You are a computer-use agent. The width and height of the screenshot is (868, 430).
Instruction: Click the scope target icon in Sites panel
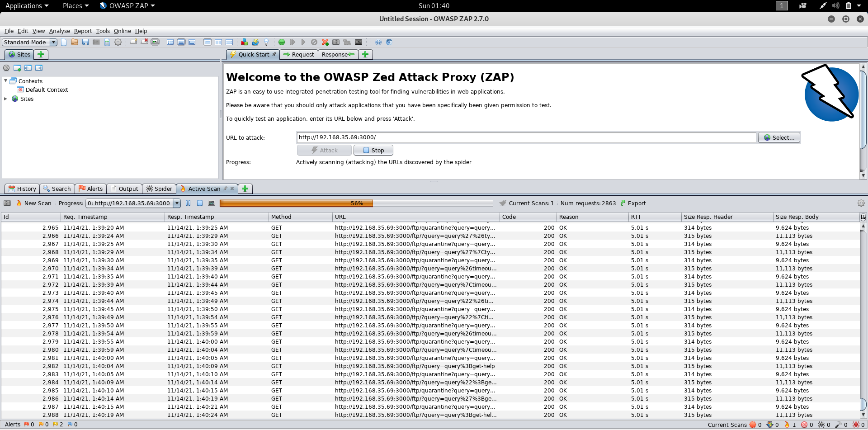tap(6, 68)
